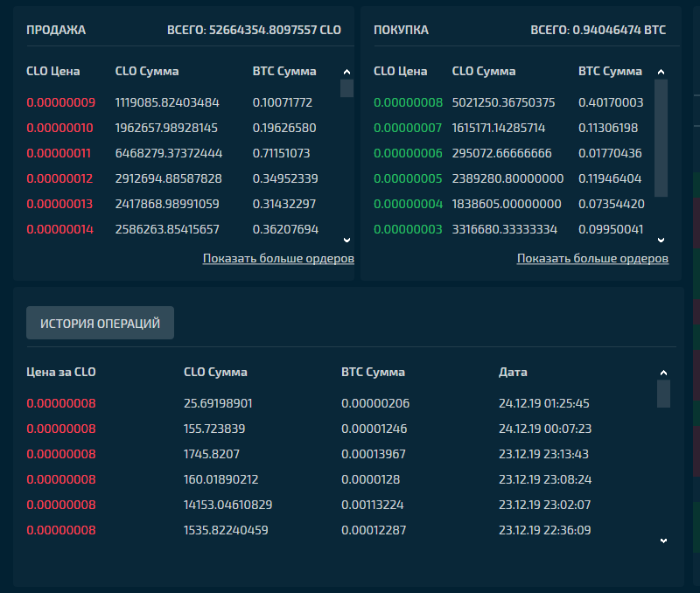Screen dimensions: 700x593
Task: Click the sell orders scrollbar thumb
Action: 346,88
